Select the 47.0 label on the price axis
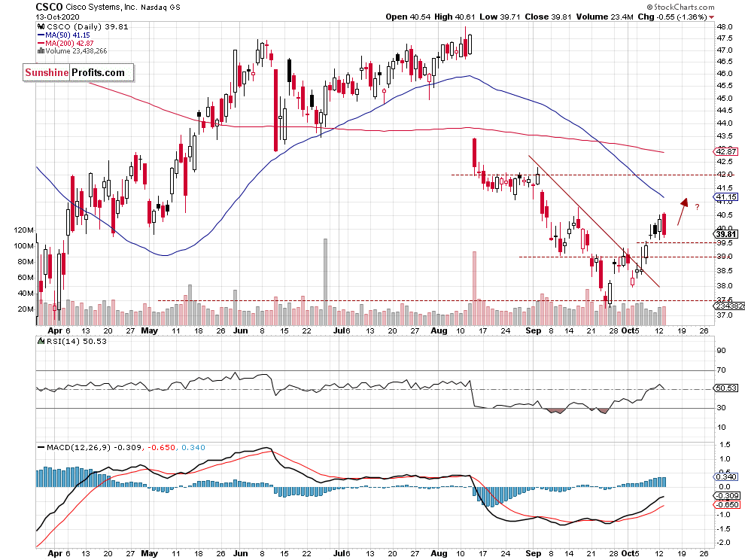Image resolution: width=745 pixels, height=560 pixels. (725, 50)
